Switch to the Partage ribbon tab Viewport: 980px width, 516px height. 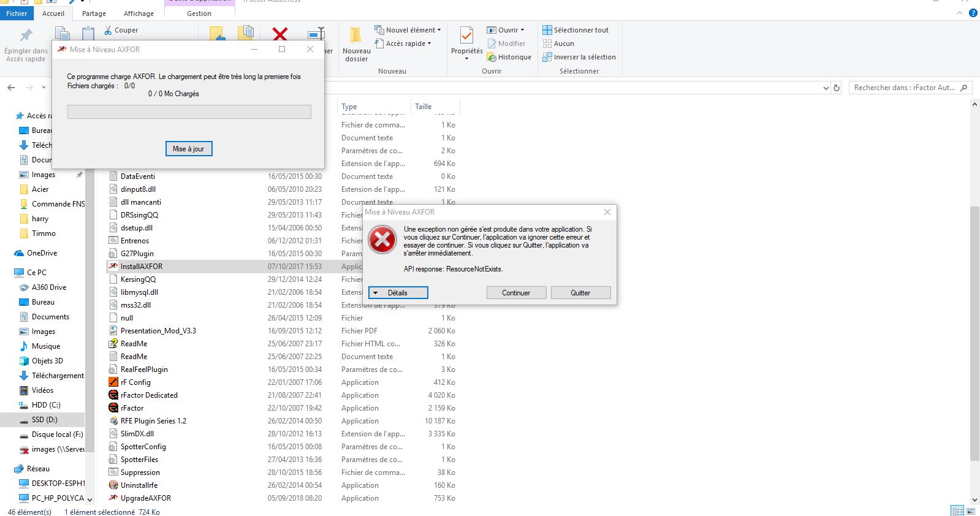coord(94,13)
